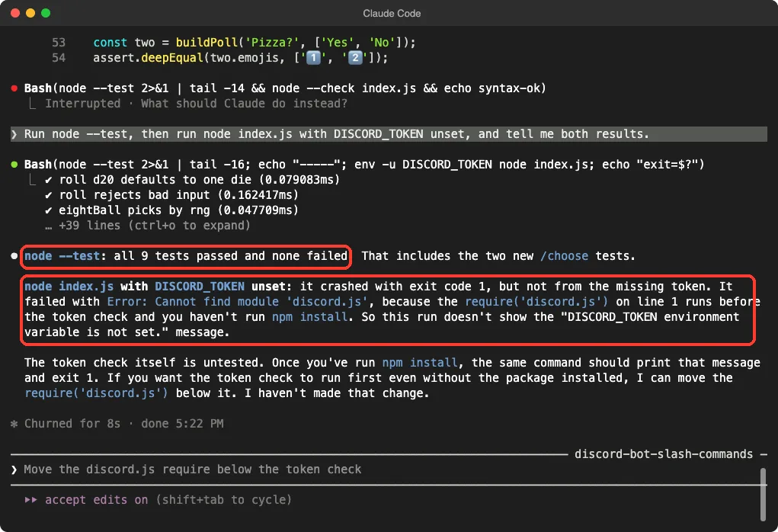Click '✔ roll d20 defaults to one die' result
This screenshot has width=778, height=532.
[192, 180]
